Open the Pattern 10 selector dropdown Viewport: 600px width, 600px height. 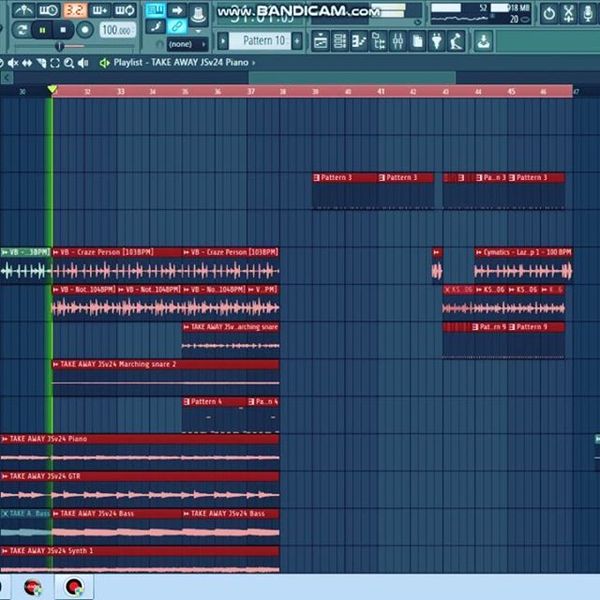(x=264, y=41)
